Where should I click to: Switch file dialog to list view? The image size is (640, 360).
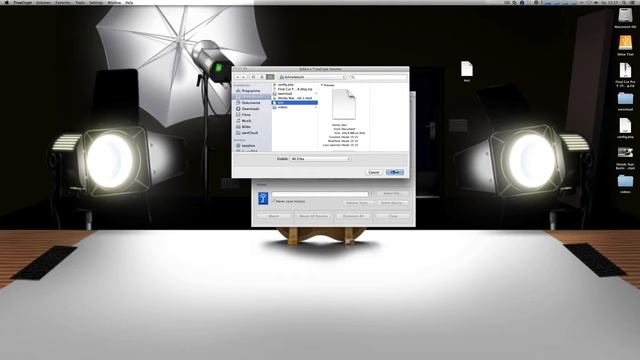coord(262,77)
